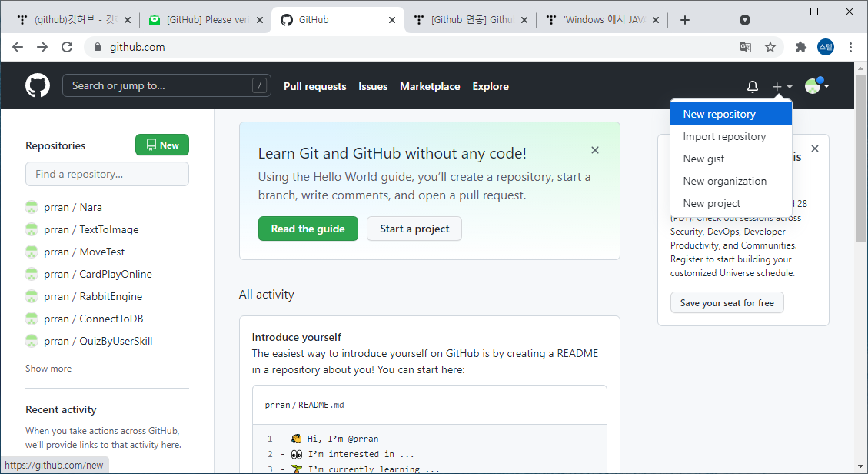Viewport: 868px width, 474px height.
Task: Click avatar icon beside prran / MoveTest
Action: (32, 252)
